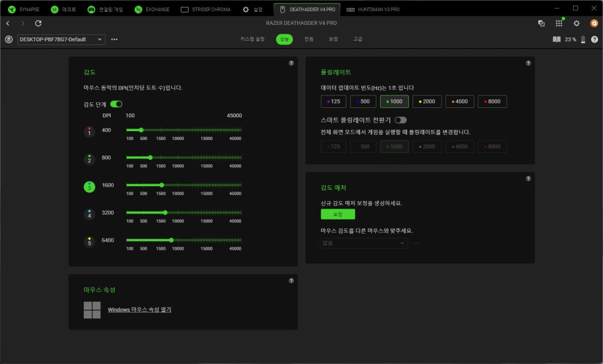
Task: Open the match-mouse sensitivity dropdown
Action: pyautogui.click(x=364, y=243)
